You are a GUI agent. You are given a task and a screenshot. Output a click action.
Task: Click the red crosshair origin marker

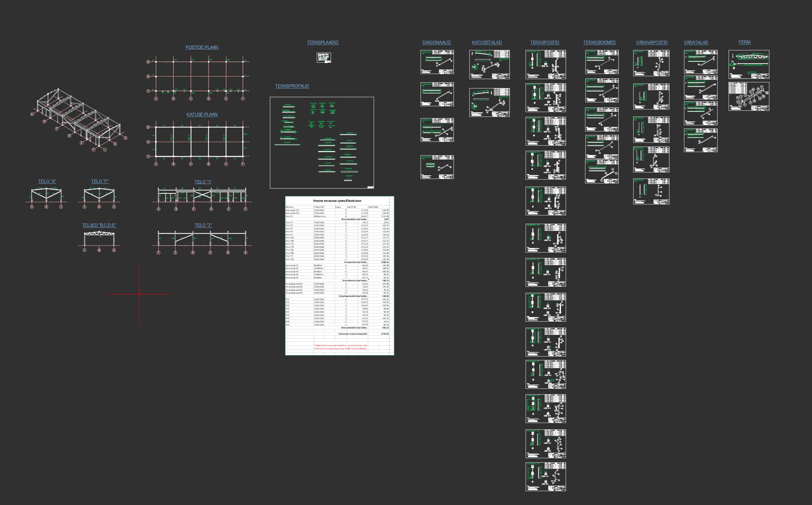[x=139, y=294]
